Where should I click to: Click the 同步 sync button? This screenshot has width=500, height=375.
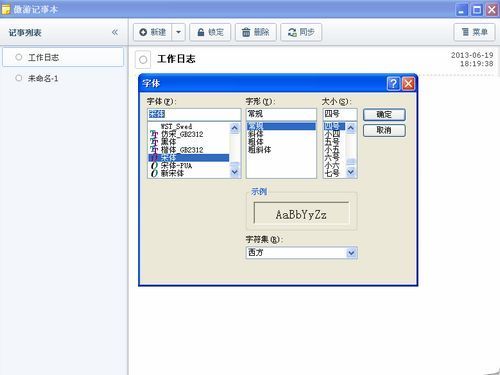pyautogui.click(x=301, y=32)
